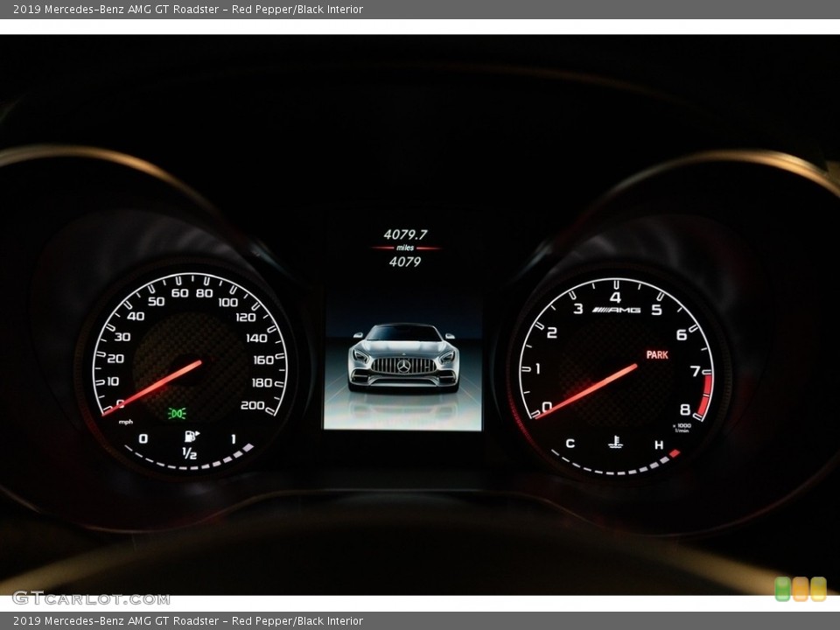Image resolution: width=840 pixels, height=630 pixels.
Task: Click the 1/2 fuel gauge label
Action: point(189,454)
